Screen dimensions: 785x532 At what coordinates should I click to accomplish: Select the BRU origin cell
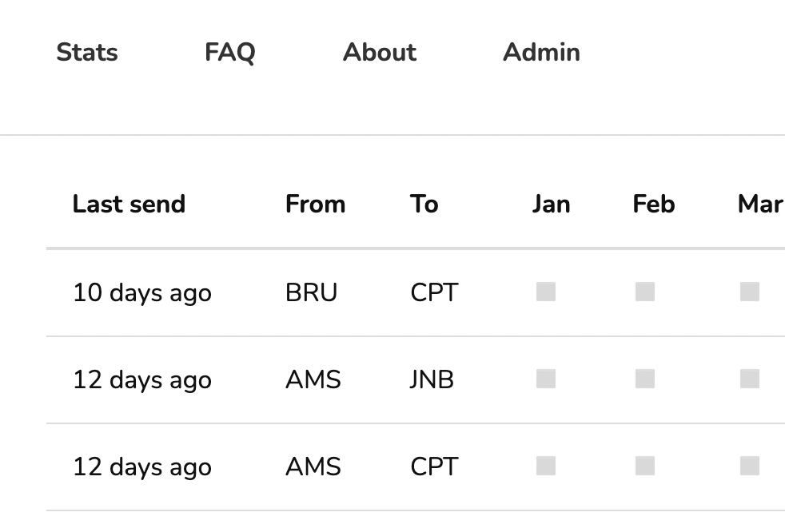tap(311, 293)
